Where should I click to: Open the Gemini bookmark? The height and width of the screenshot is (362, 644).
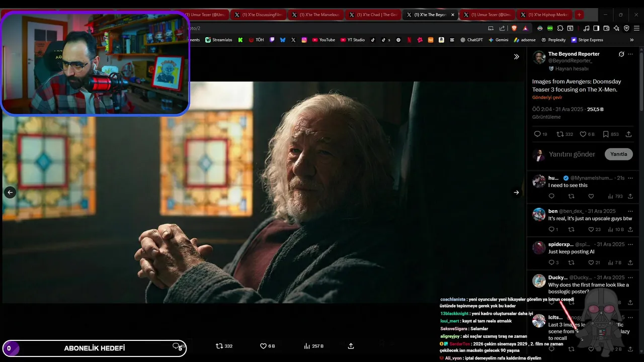[498, 40]
